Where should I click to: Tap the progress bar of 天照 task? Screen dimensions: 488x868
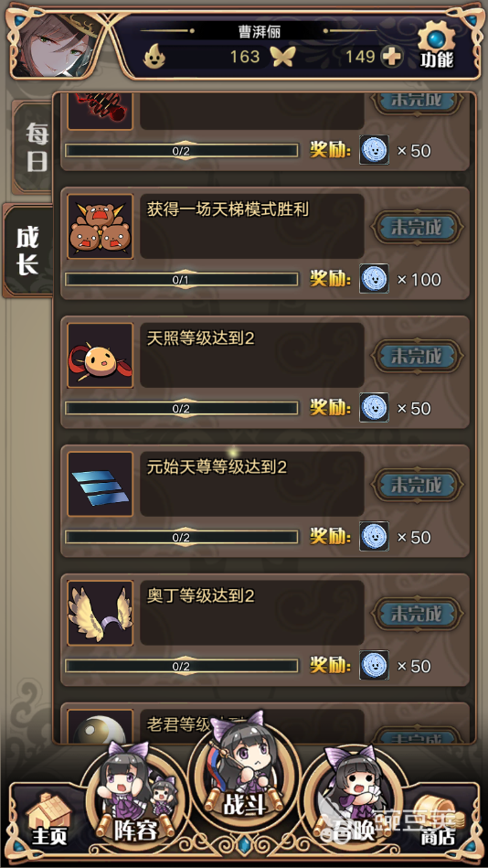[x=182, y=409]
